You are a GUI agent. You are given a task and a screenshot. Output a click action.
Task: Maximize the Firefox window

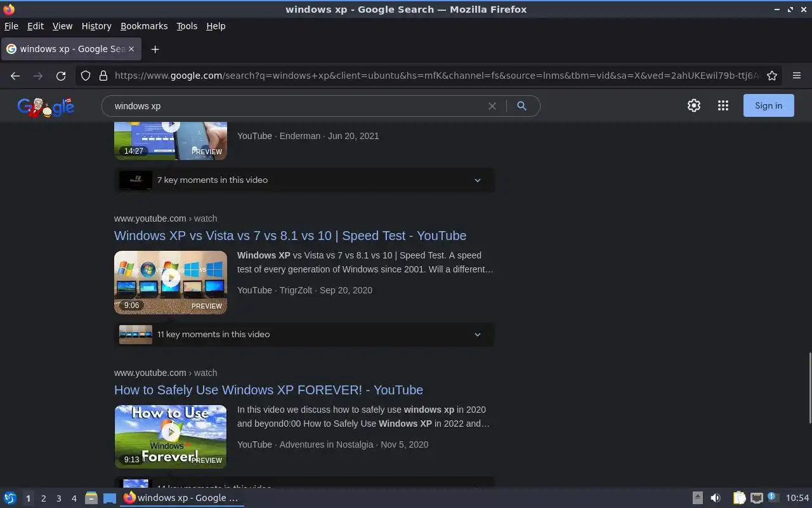790,10
